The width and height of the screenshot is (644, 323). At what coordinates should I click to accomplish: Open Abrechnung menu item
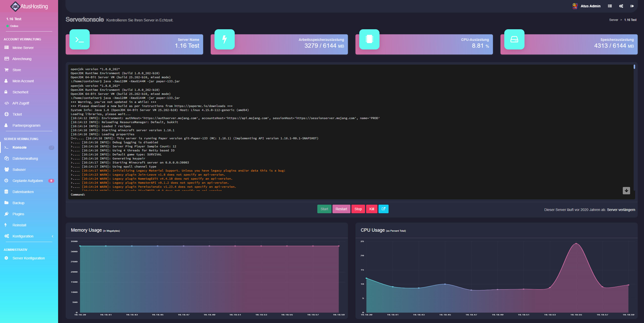pos(29,59)
